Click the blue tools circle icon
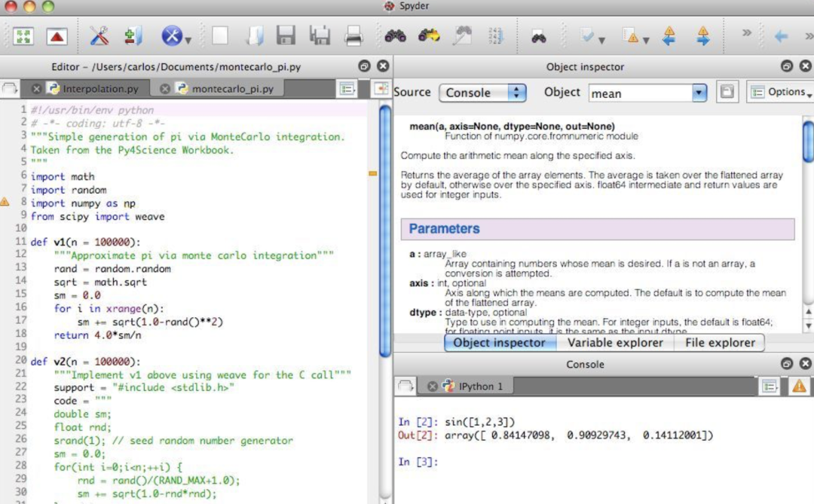The image size is (814, 504). point(172,36)
